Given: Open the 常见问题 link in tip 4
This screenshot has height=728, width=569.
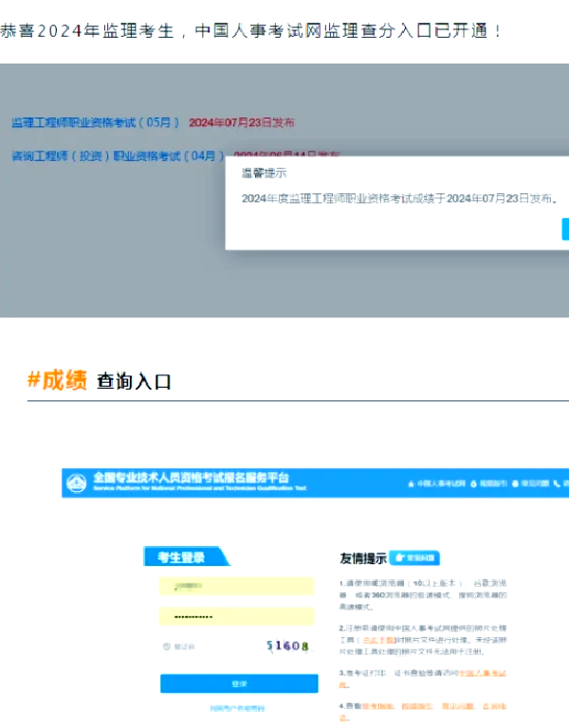Looking at the screenshot, I should tap(458, 706).
